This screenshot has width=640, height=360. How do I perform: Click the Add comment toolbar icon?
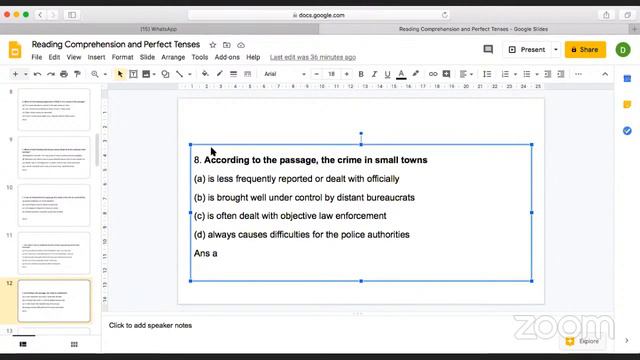(x=447, y=74)
